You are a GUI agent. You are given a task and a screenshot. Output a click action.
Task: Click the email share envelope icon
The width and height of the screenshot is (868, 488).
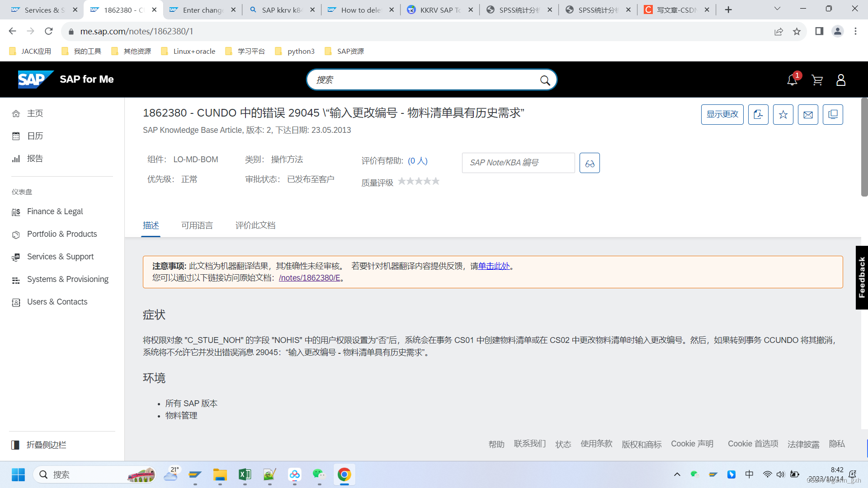808,115
